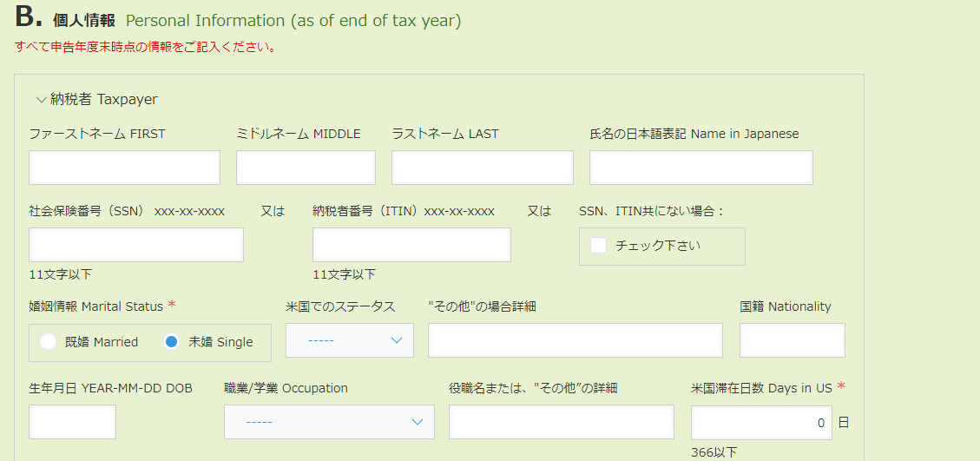Click the 米国滞在日数 Days in US field
The width and height of the screenshot is (980, 461).
pos(760,423)
